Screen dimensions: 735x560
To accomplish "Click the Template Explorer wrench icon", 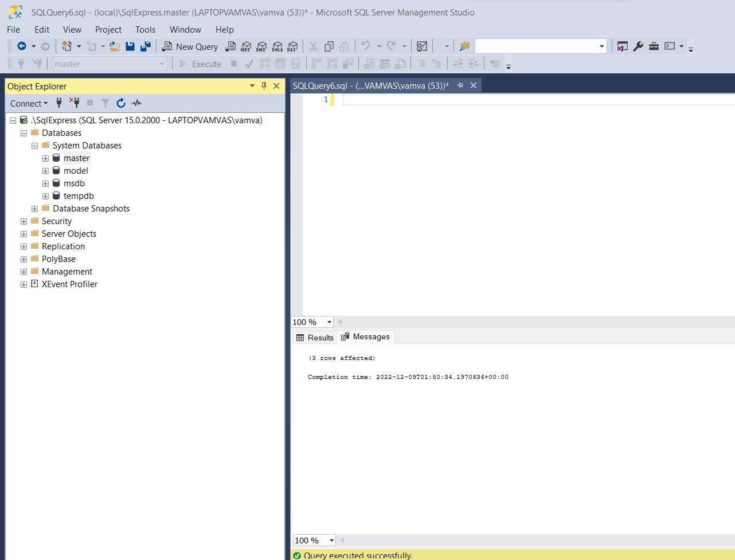I will [638, 46].
